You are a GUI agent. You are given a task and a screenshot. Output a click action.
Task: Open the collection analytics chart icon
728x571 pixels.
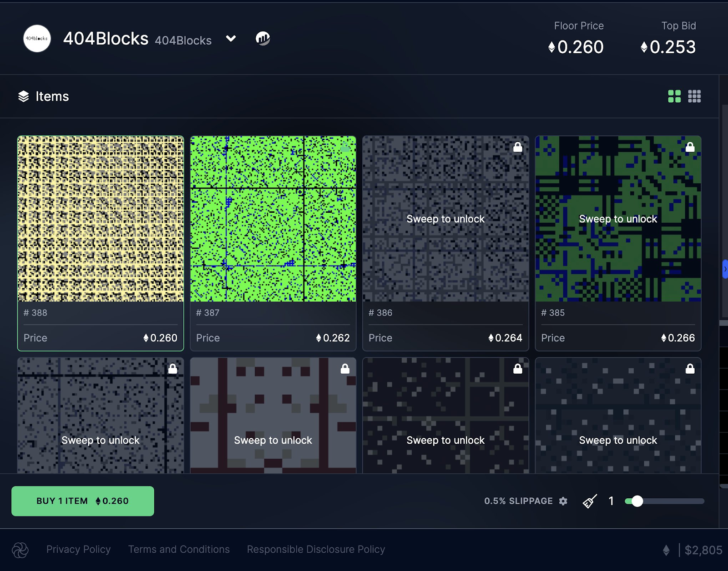tap(263, 39)
